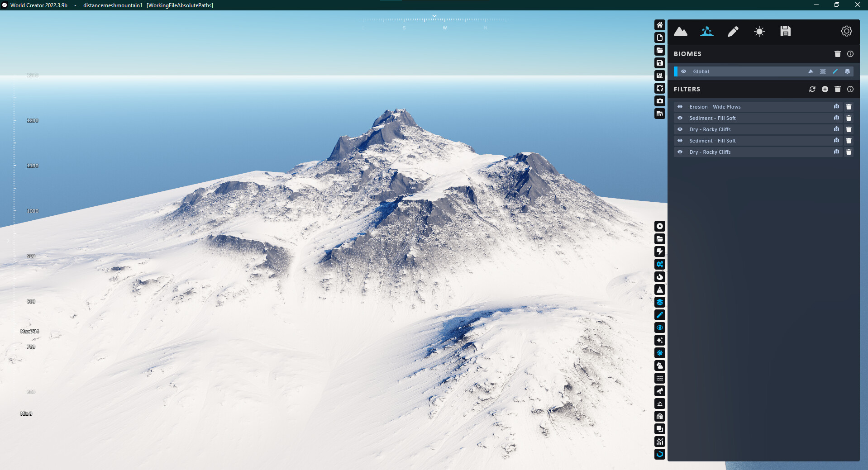Add a new filter with the plus button

[x=825, y=89]
